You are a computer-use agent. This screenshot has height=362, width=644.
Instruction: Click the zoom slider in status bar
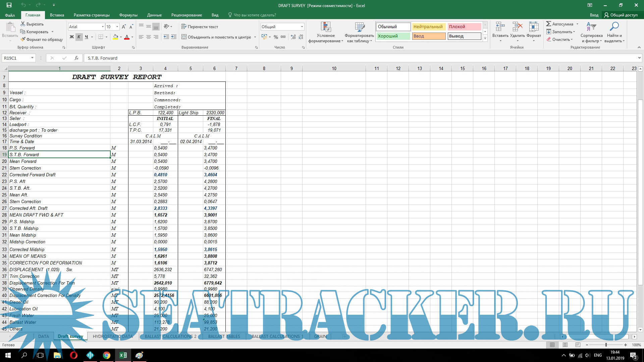606,345
